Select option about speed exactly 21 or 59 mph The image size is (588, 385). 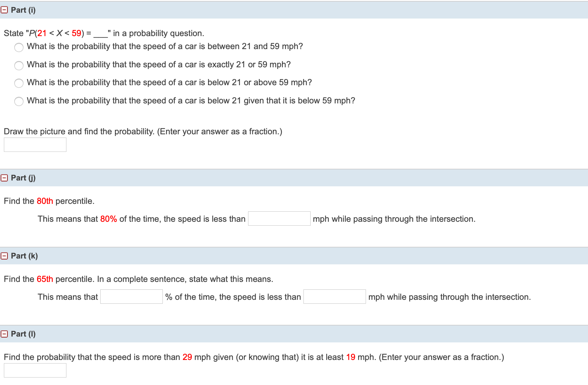(19, 66)
